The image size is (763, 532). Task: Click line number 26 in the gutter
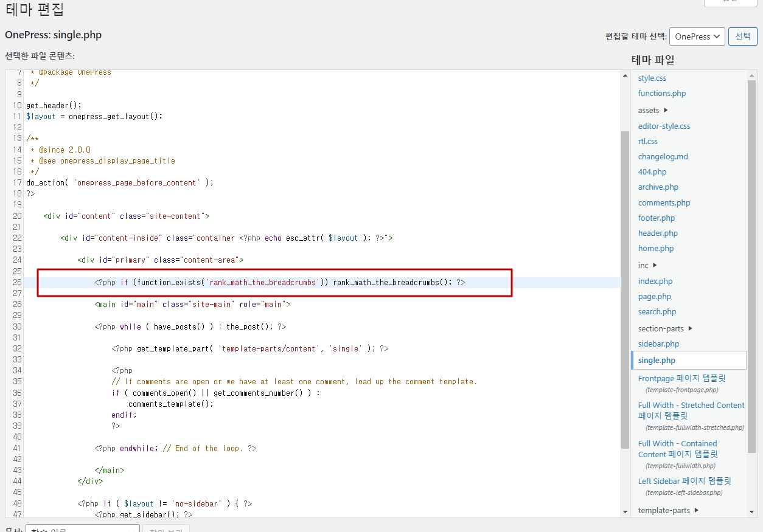17,282
